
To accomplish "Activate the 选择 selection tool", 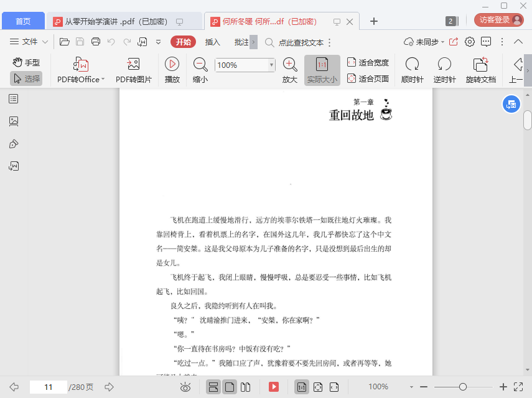I will click(x=27, y=78).
